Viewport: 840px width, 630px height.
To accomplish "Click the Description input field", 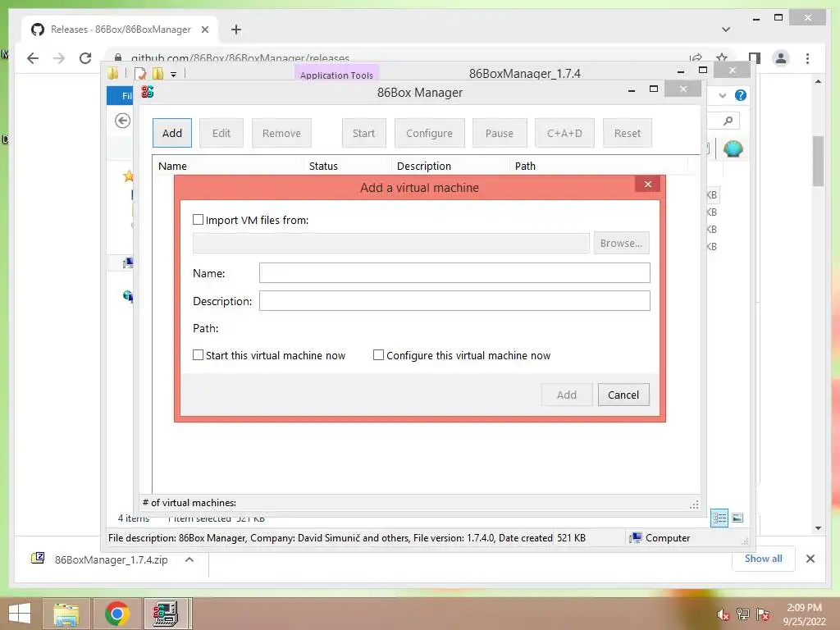I will (x=454, y=300).
